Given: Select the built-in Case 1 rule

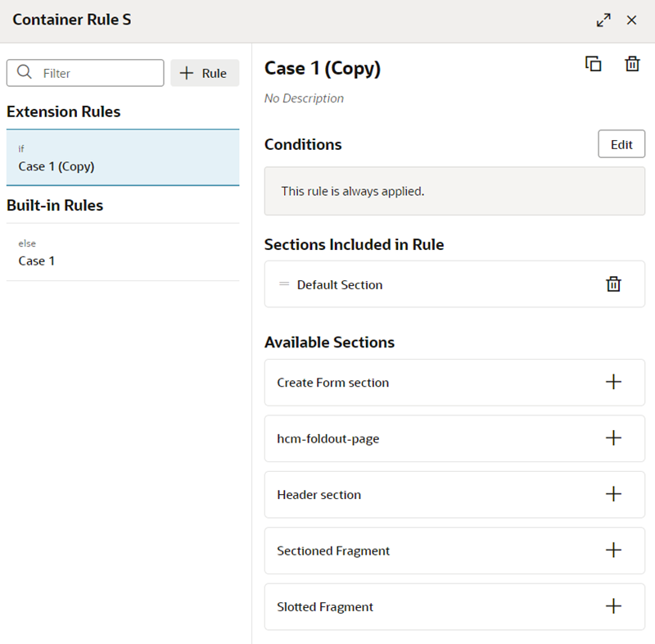Looking at the screenshot, I should tap(123, 252).
